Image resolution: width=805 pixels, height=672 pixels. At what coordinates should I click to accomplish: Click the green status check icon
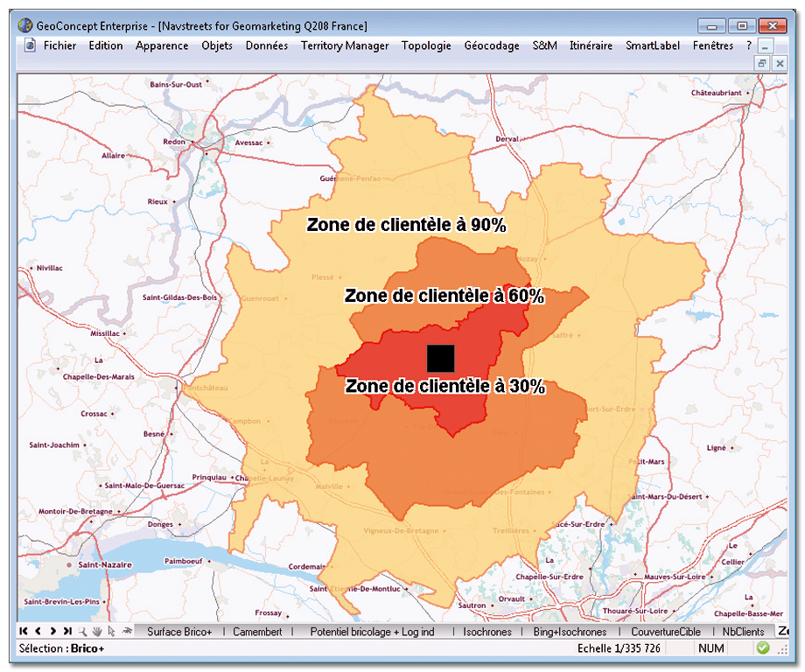[x=762, y=648]
